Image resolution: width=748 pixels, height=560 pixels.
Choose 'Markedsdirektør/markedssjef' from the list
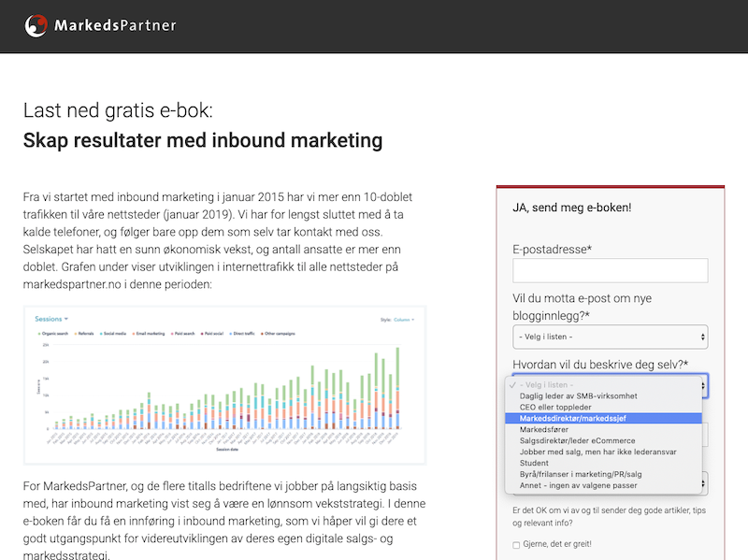[603, 418]
